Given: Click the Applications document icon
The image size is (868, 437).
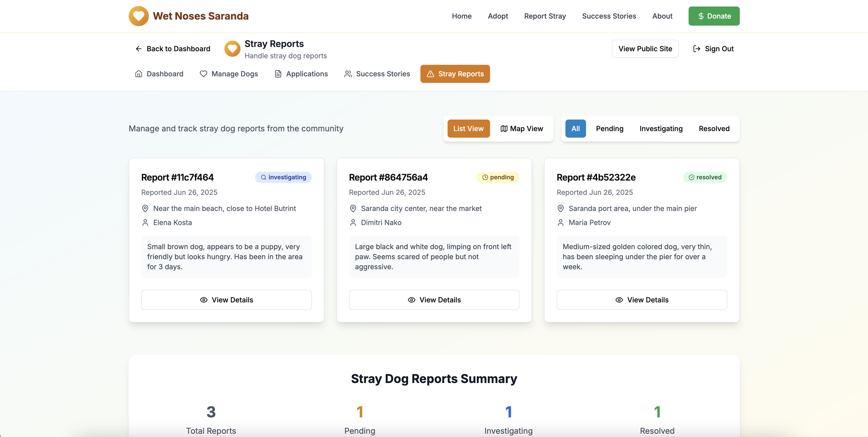Looking at the screenshot, I should [278, 74].
